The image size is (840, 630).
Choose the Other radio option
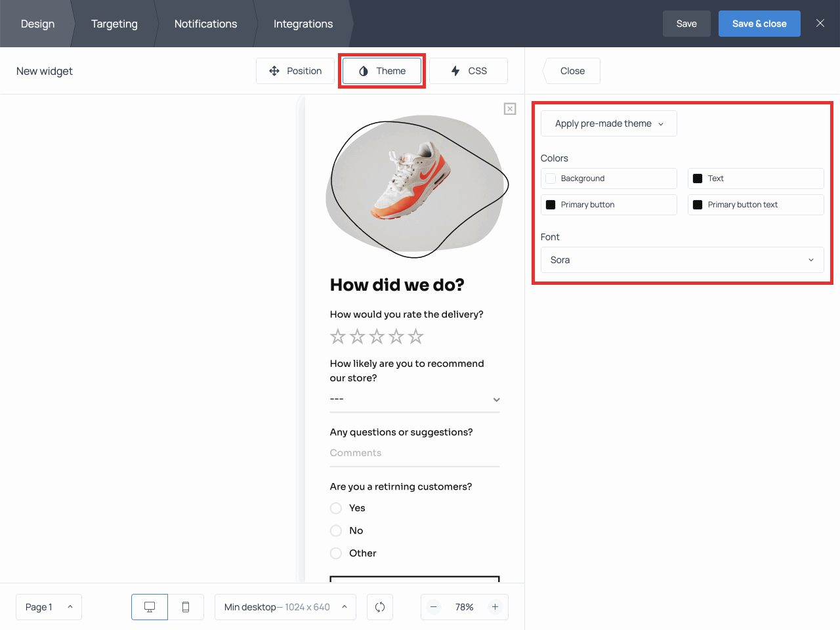pyautogui.click(x=335, y=553)
